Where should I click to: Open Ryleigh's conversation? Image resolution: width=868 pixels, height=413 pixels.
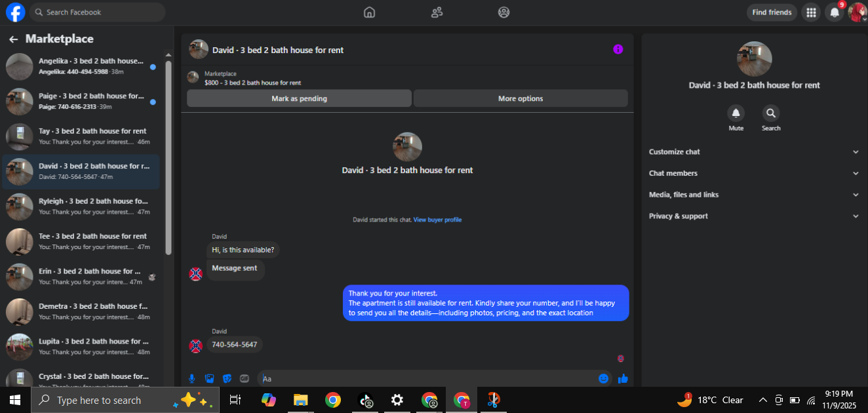81,206
